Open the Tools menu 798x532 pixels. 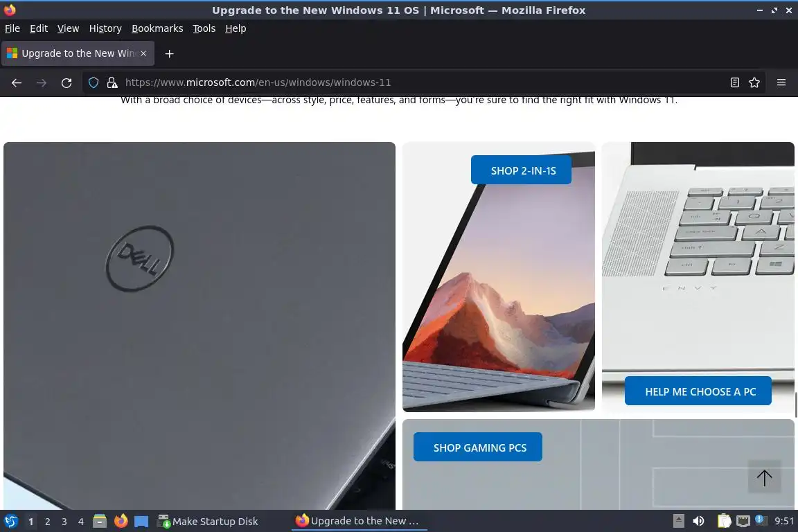click(204, 28)
